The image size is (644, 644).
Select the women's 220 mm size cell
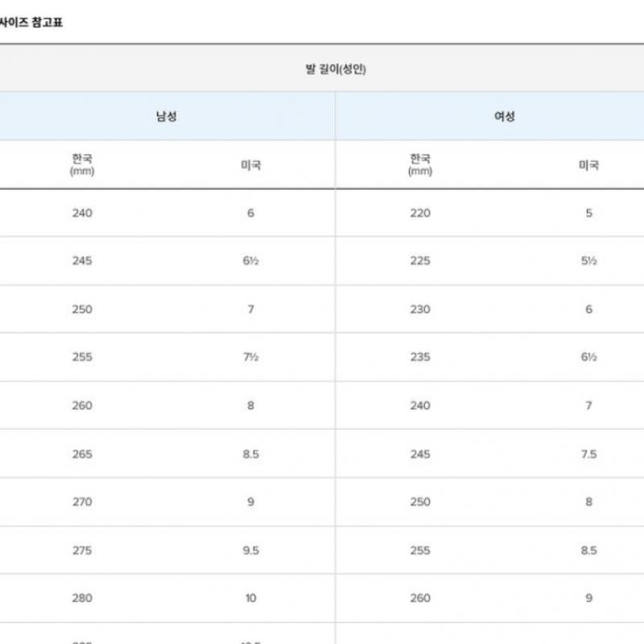pos(420,213)
